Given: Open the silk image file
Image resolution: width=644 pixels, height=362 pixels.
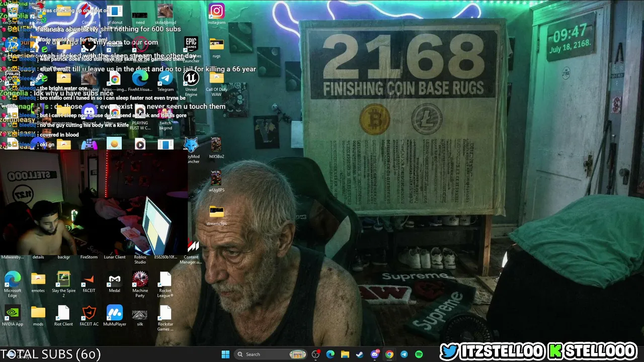Looking at the screenshot, I should 140,316.
